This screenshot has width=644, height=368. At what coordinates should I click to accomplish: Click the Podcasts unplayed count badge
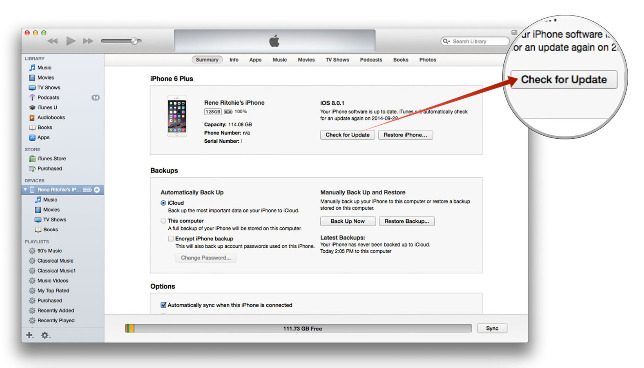pyautogui.click(x=96, y=98)
